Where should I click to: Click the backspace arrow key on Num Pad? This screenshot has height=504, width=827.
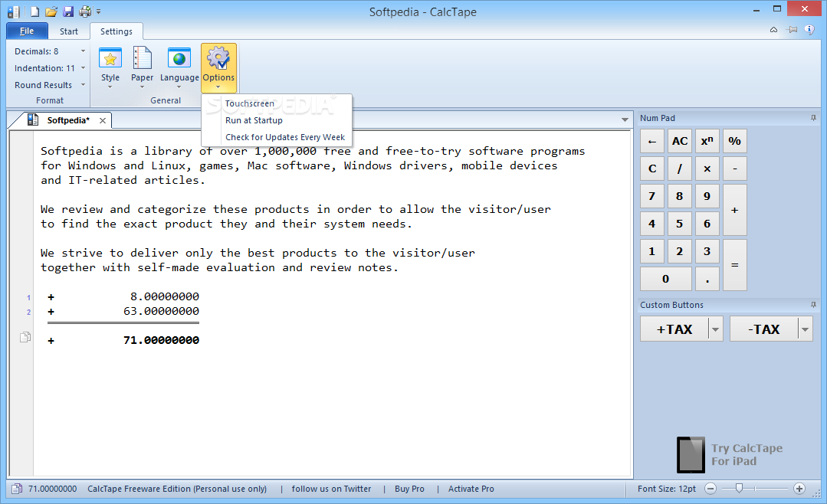tap(652, 141)
